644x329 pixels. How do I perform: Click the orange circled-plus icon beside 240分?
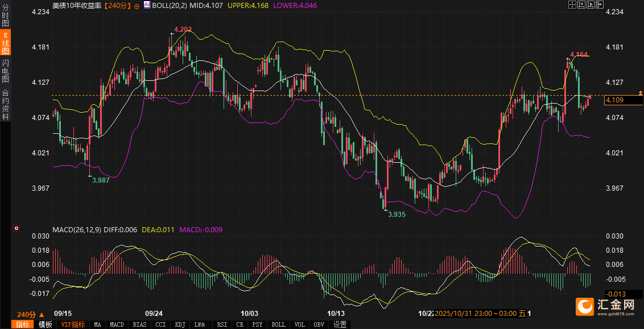(x=137, y=5)
